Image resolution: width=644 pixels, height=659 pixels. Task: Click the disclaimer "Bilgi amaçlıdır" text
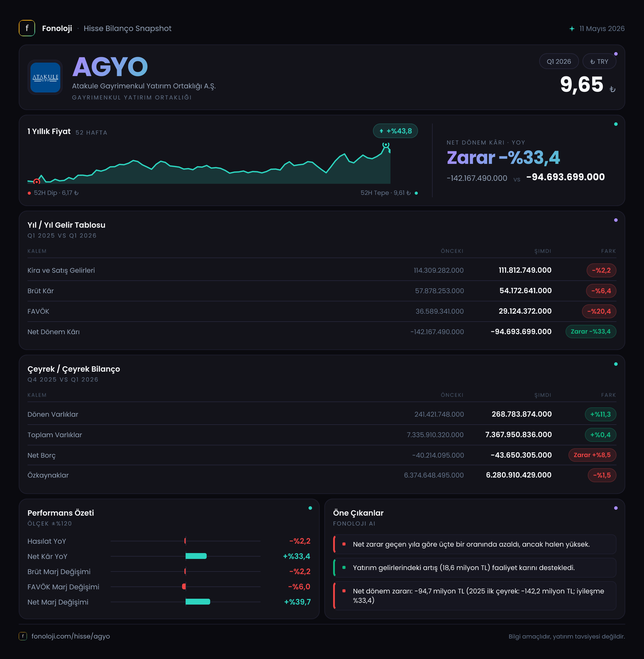click(x=566, y=636)
